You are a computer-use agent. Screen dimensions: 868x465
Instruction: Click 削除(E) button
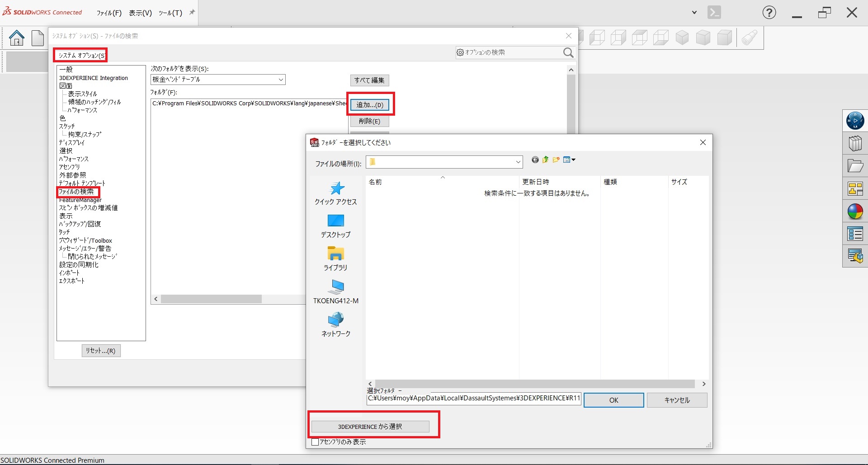point(370,121)
